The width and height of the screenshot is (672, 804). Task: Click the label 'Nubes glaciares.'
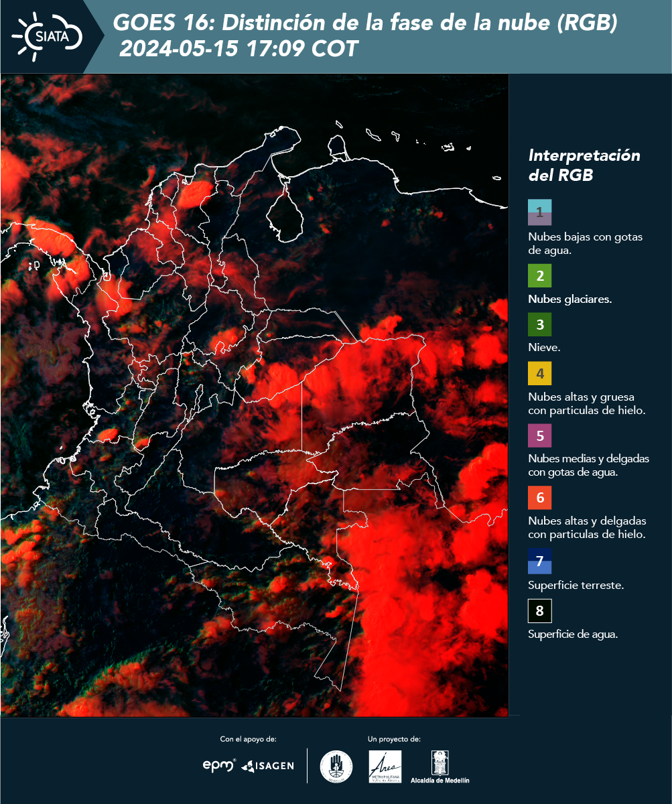[x=569, y=299]
